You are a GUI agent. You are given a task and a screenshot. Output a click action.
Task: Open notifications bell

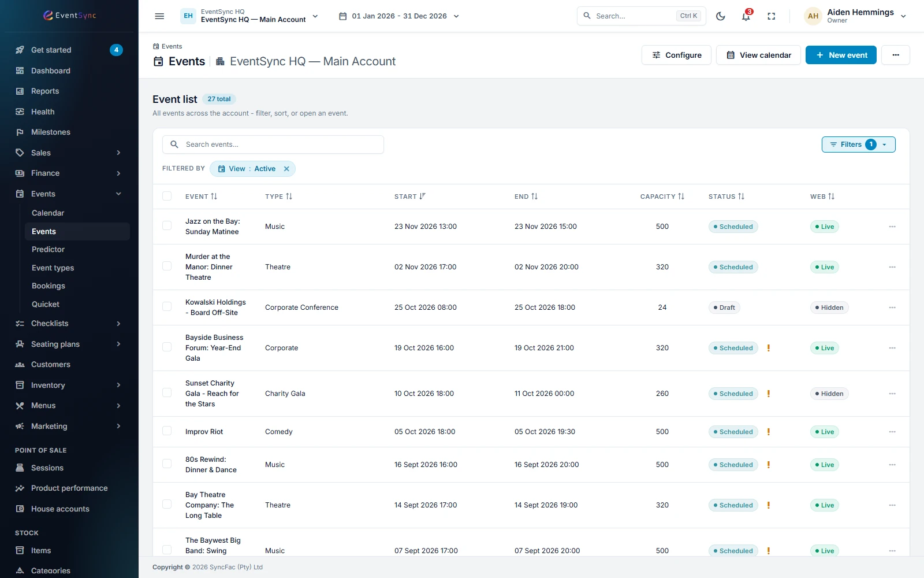(x=746, y=16)
